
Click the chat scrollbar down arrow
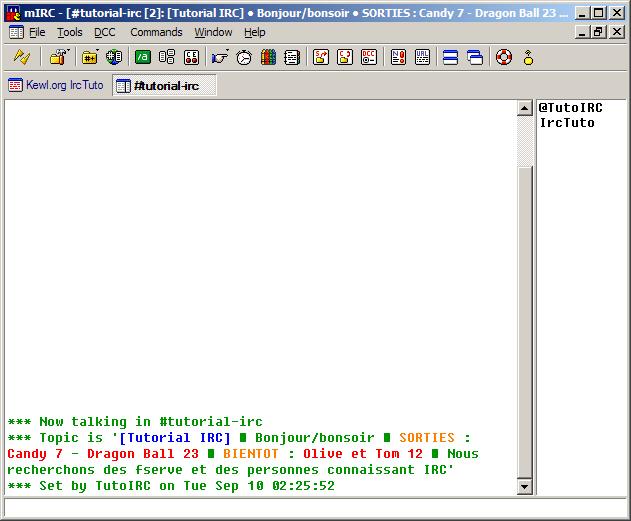coord(524,487)
